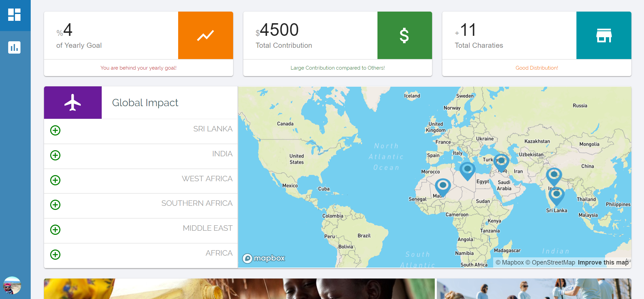Screen dimensions: 644x299
Task: Open the right photo thumbnail of volunteers
Action: click(x=534, y=289)
